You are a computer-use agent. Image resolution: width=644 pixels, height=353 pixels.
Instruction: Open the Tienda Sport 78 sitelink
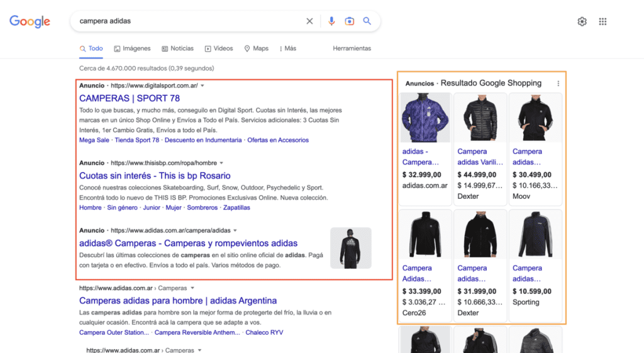(x=136, y=140)
